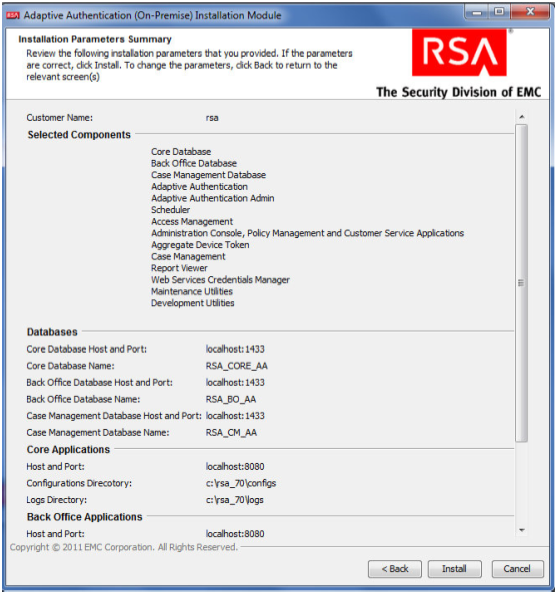
Task: Click the RSA title bar icon
Action: (13, 15)
